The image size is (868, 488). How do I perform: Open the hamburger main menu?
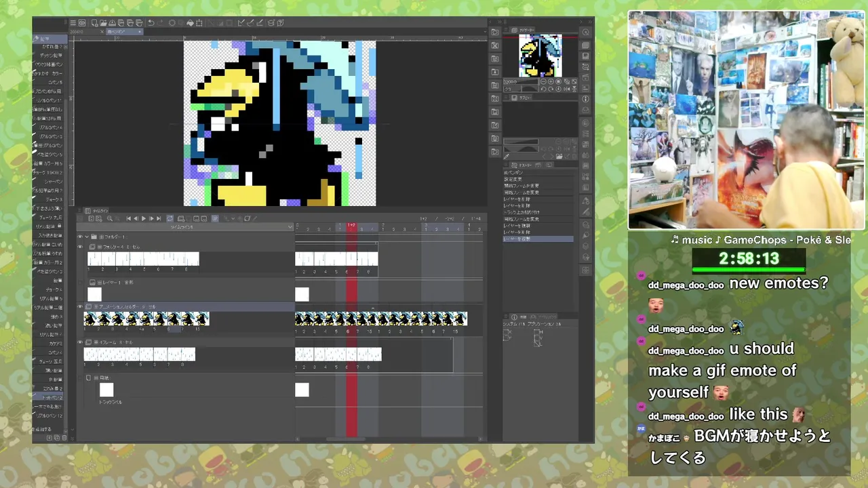click(x=73, y=23)
